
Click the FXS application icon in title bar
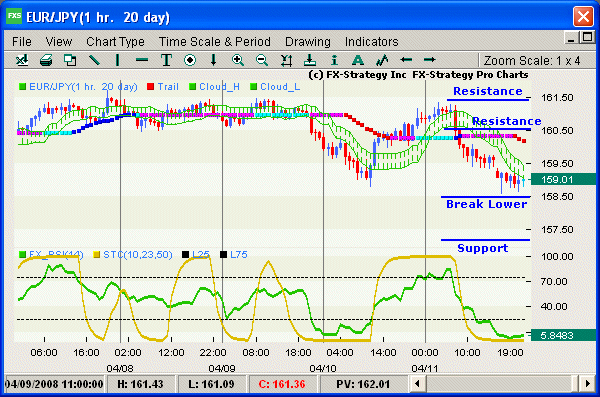[x=15, y=16]
